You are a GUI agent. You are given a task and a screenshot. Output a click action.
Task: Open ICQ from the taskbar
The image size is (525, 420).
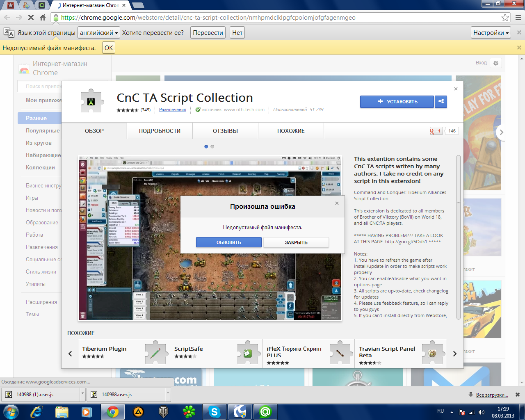(189, 412)
